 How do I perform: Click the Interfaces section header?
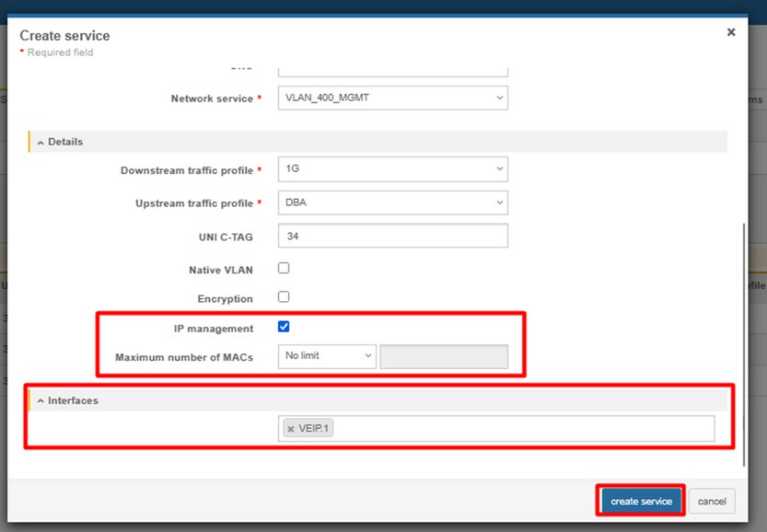pos(368,401)
